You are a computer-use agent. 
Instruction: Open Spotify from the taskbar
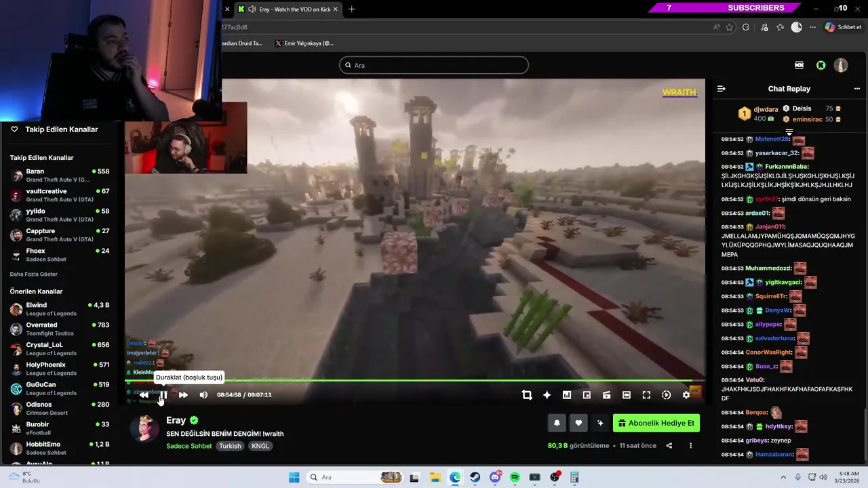515,477
